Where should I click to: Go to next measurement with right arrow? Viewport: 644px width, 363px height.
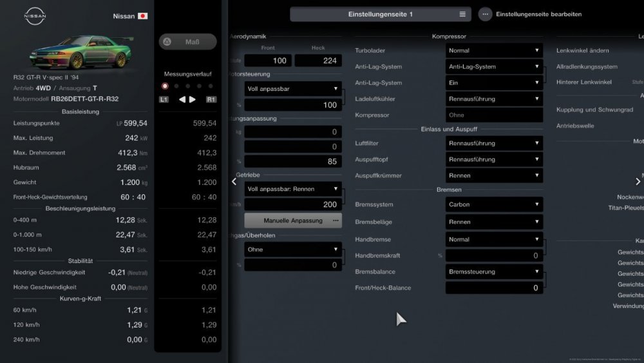pyautogui.click(x=192, y=99)
